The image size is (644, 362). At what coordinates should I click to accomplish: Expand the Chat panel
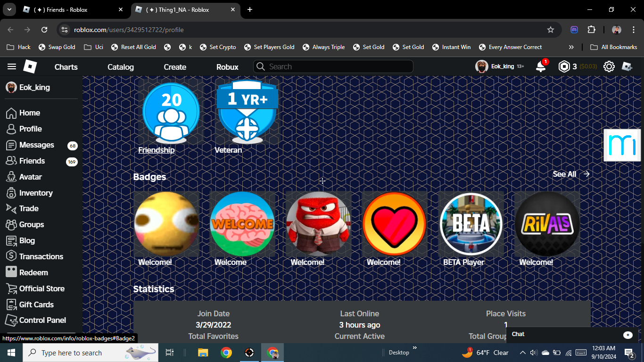[x=572, y=334]
